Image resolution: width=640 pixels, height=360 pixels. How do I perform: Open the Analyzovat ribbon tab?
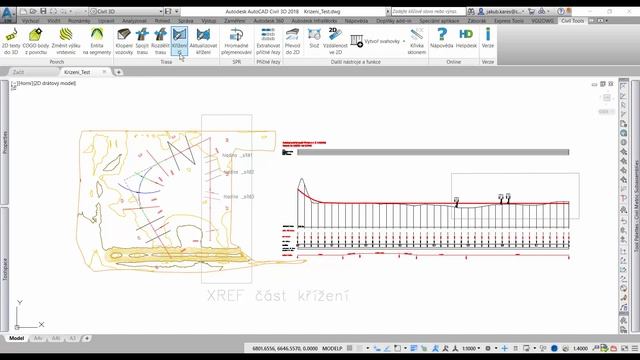click(134, 20)
